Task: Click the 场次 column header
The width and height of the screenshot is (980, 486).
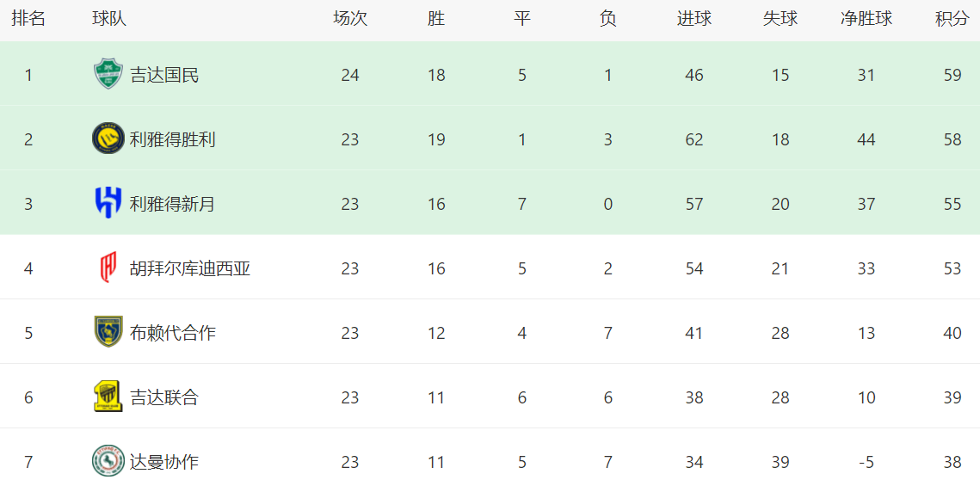Action: [x=349, y=19]
